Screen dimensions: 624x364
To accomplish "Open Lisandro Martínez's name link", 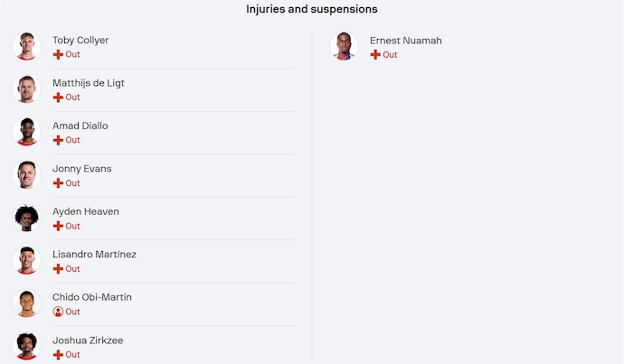I will [94, 255].
